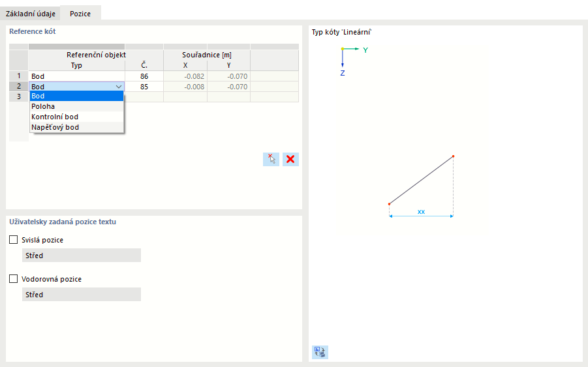Choose Poloha from the dropdown list
Viewport: 588px width, 367px height.
click(76, 106)
